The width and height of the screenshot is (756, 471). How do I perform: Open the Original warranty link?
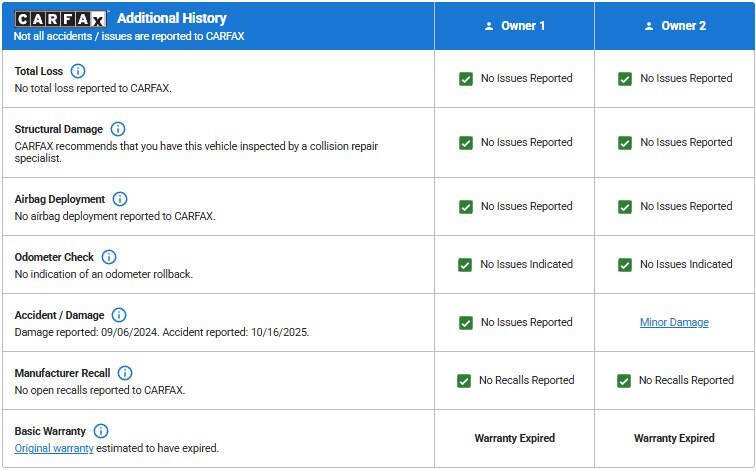point(54,448)
